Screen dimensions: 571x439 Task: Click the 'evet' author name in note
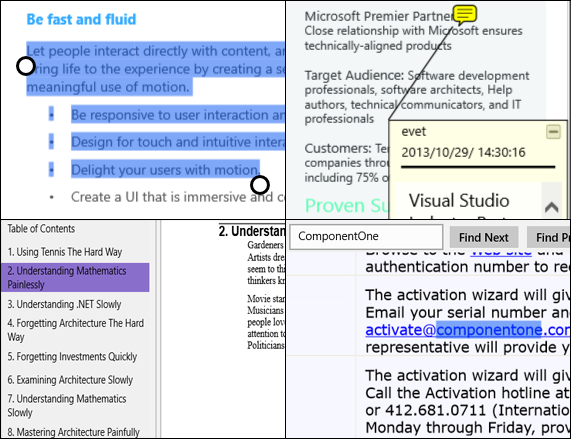click(413, 131)
